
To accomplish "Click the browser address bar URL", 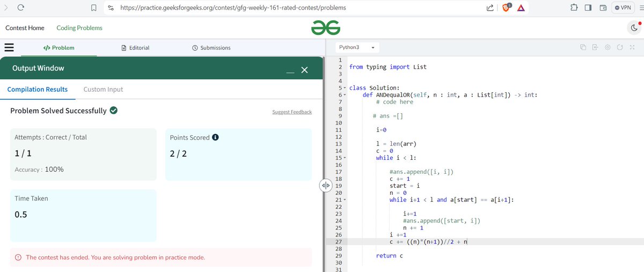I will (x=233, y=8).
